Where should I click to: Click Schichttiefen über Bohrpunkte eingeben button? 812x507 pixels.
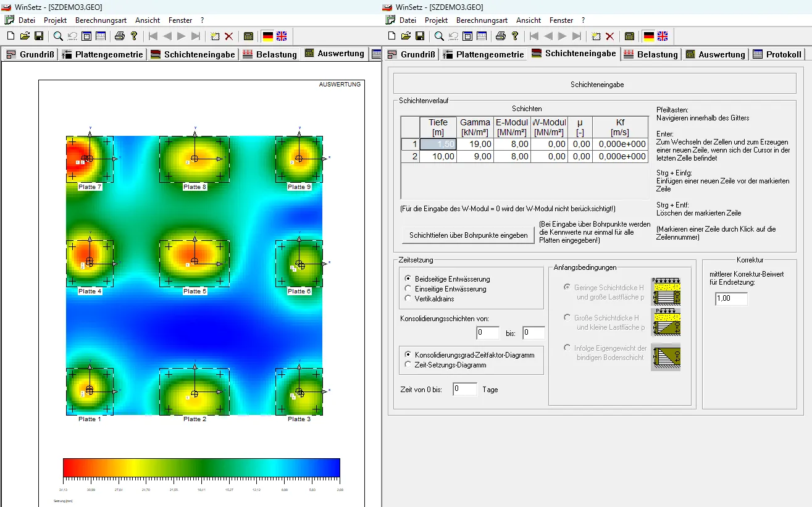click(x=468, y=235)
